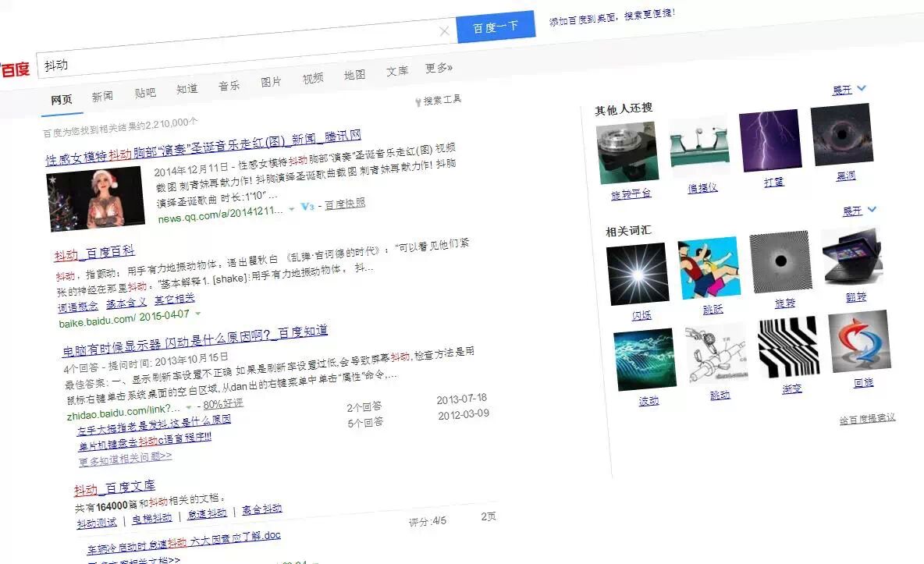This screenshot has width=924, height=564.
Task: Click the 黑洞 caption link
Action: point(846,176)
